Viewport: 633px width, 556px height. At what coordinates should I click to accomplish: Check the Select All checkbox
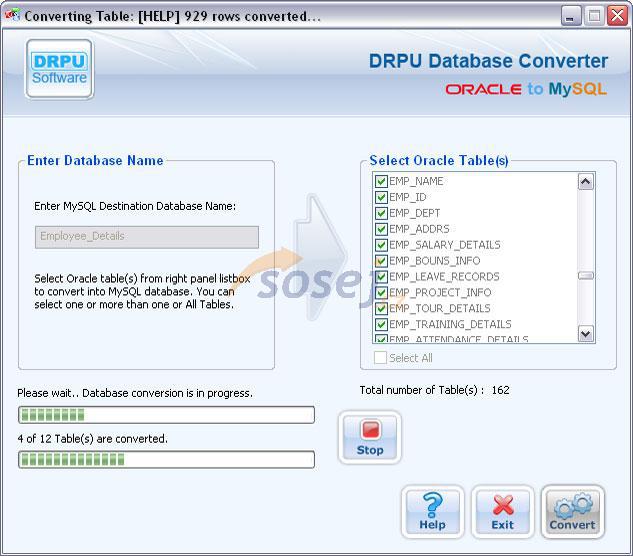click(x=380, y=358)
